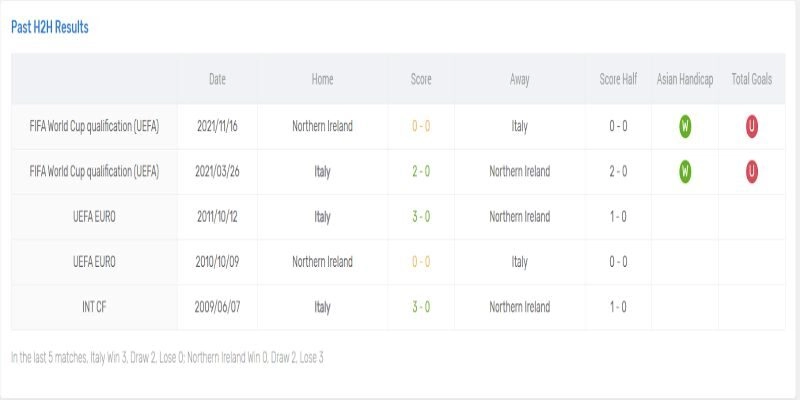Open the 3 - 0 score from 2011/10/12

click(x=421, y=217)
